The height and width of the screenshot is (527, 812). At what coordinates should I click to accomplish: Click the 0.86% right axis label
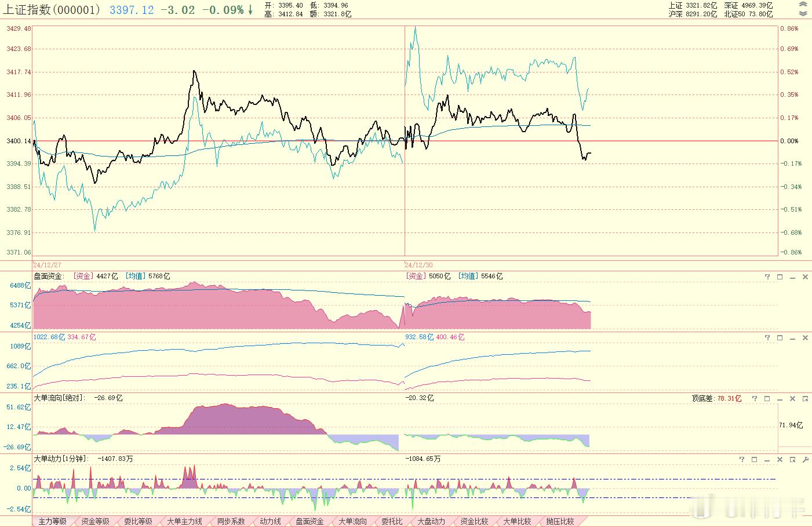[789, 28]
